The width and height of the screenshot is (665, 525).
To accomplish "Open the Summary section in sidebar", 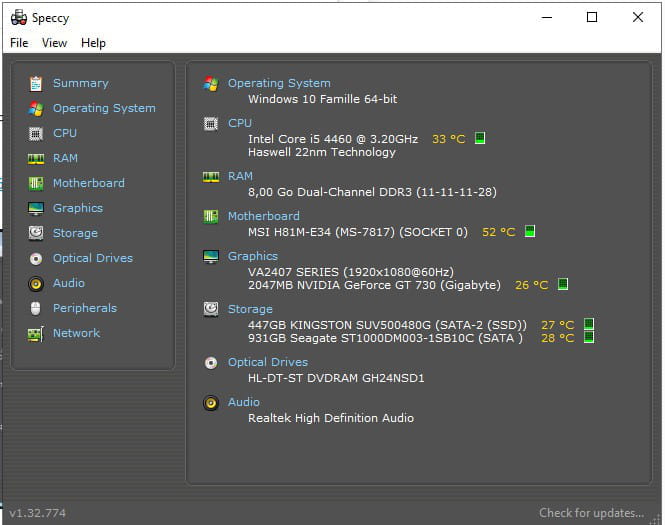I will (x=81, y=83).
